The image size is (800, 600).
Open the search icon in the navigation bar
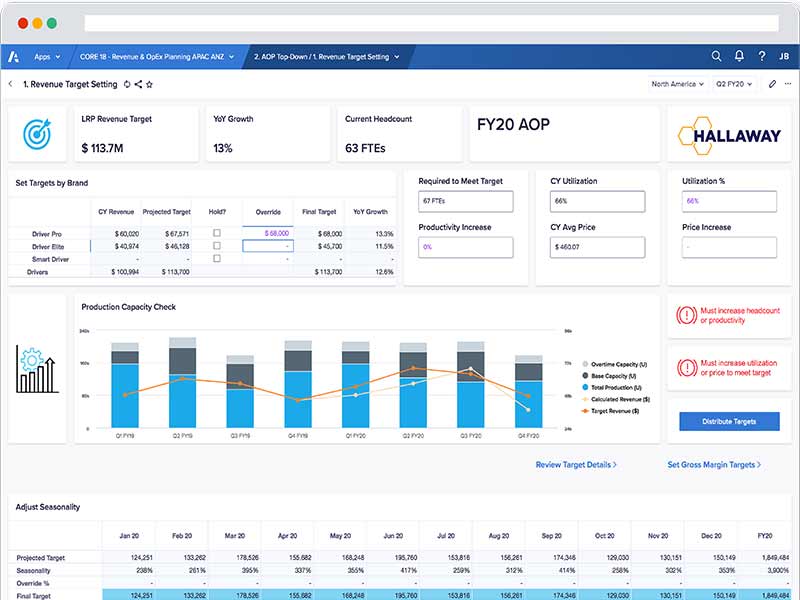tap(716, 56)
